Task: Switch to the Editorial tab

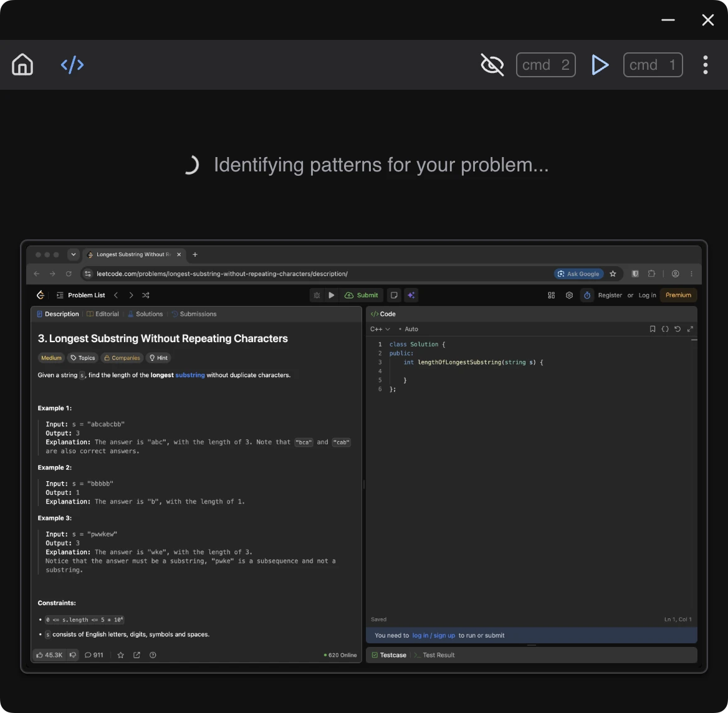Action: tap(103, 314)
